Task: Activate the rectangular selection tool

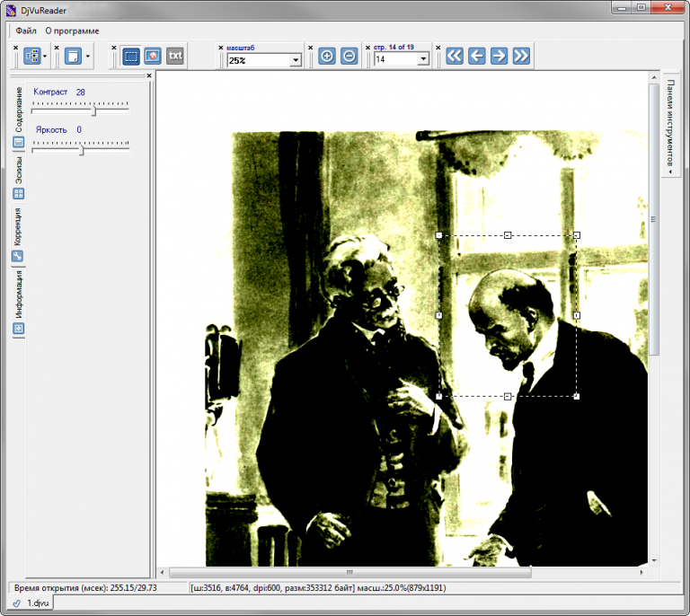Action: click(131, 56)
